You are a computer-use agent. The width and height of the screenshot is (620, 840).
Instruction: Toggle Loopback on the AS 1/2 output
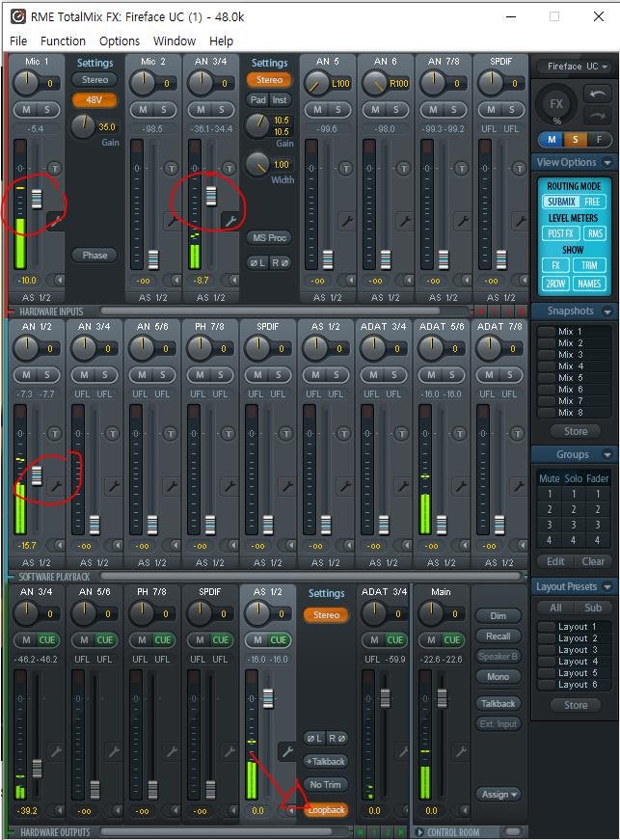point(326,810)
